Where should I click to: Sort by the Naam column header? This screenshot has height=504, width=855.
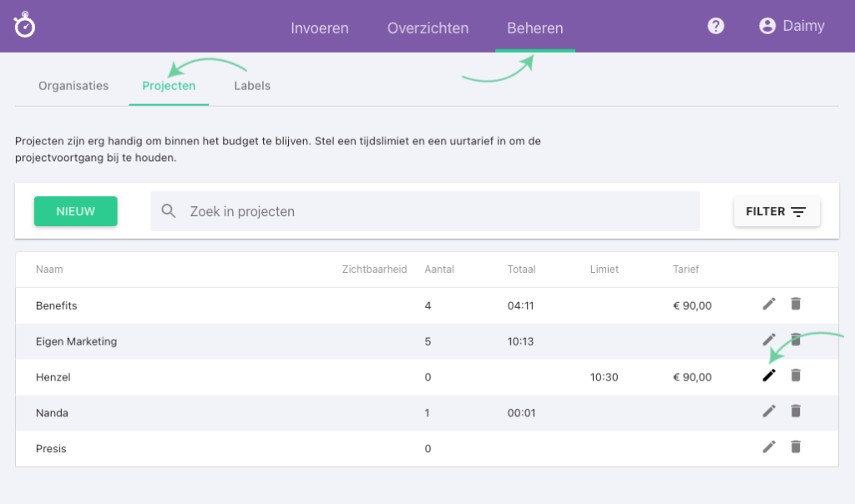tap(49, 270)
